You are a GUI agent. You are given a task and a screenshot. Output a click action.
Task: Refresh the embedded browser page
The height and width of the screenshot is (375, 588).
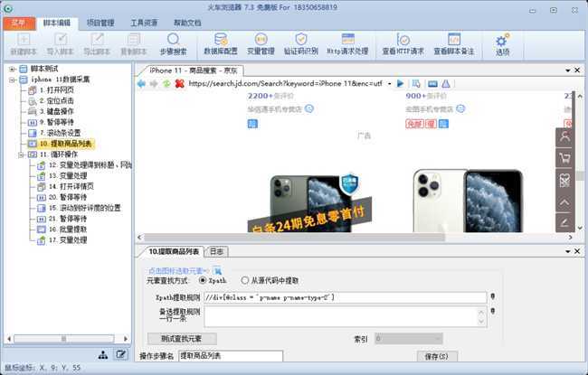pos(166,83)
